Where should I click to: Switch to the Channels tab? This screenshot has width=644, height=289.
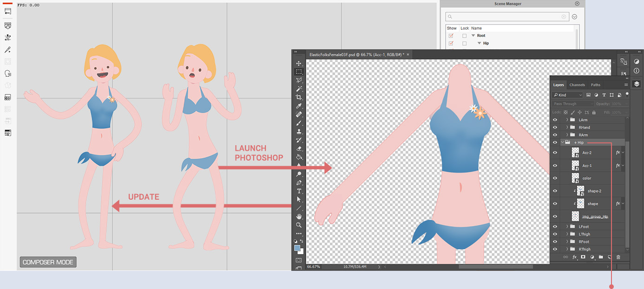coord(577,85)
